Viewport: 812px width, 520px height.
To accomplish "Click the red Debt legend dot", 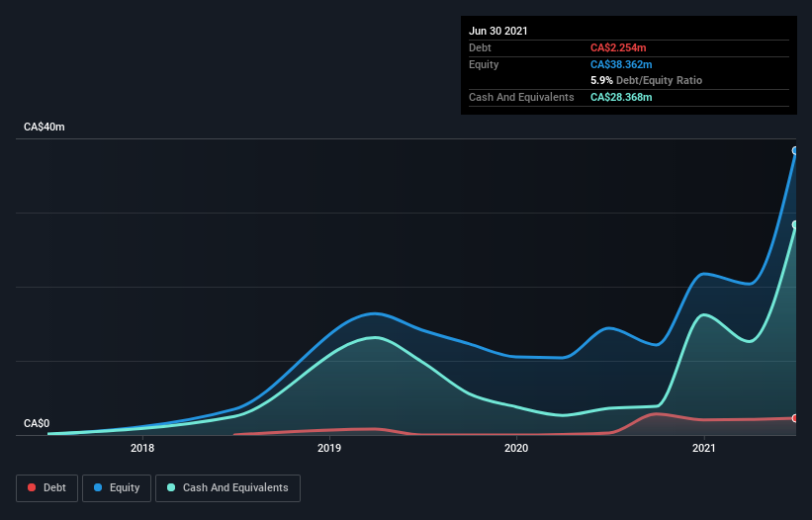I will pos(32,487).
